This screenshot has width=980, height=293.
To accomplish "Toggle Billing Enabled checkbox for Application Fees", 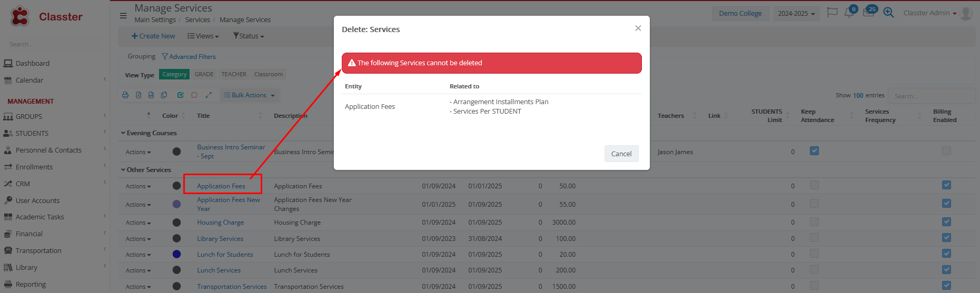I will (x=946, y=185).
